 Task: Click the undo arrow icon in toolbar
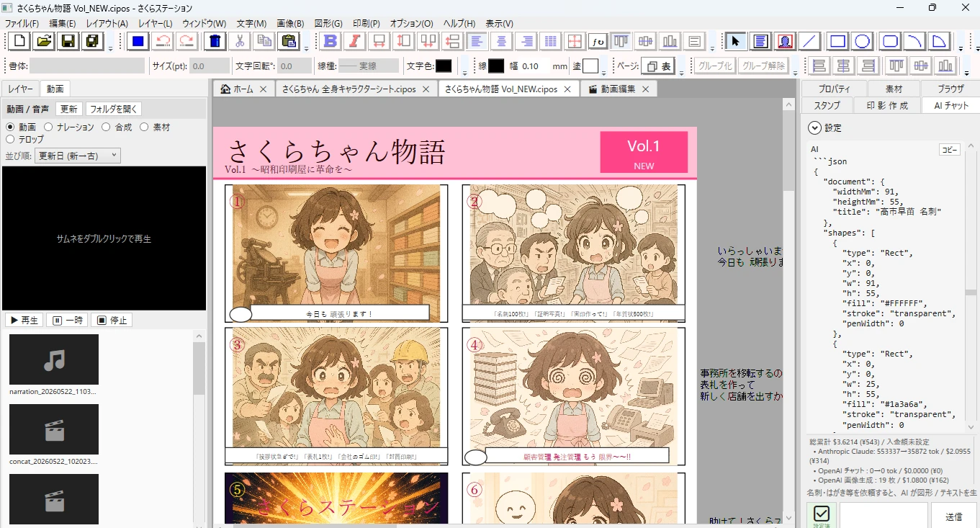(163, 41)
